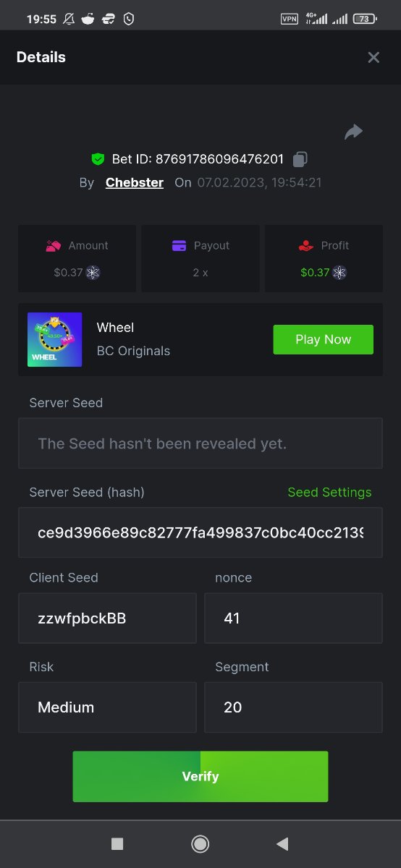401x868 pixels.
Task: Open the Segment field showing 20
Action: [x=293, y=707]
